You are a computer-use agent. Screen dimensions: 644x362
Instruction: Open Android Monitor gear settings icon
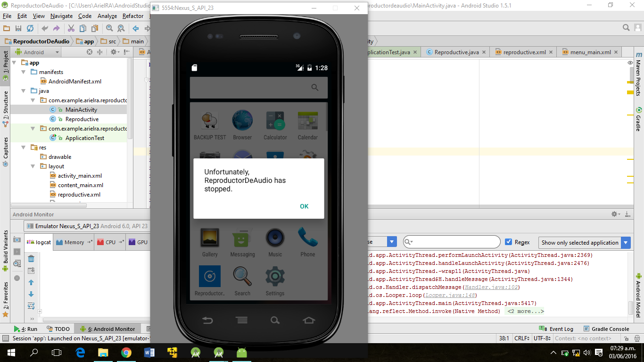[x=616, y=214]
